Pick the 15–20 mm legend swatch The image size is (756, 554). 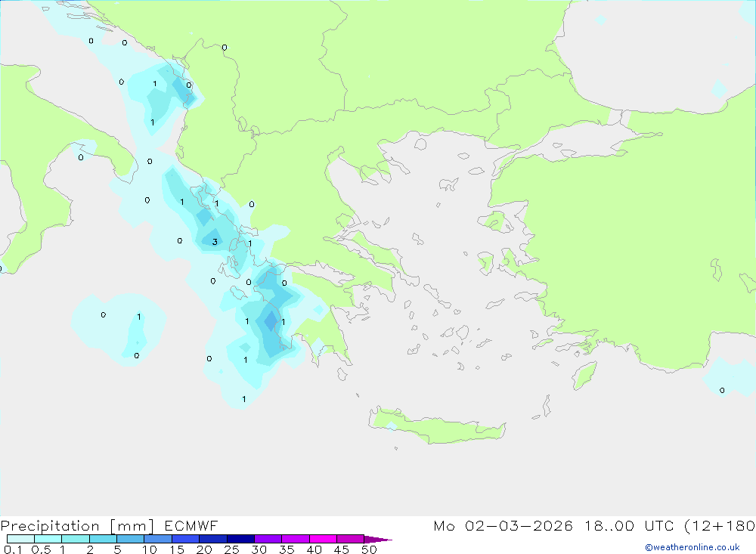click(185, 539)
